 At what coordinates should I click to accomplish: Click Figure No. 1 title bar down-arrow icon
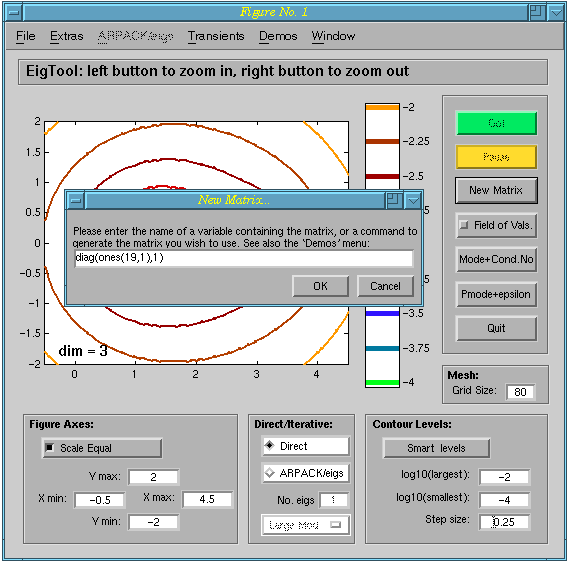coord(556,13)
